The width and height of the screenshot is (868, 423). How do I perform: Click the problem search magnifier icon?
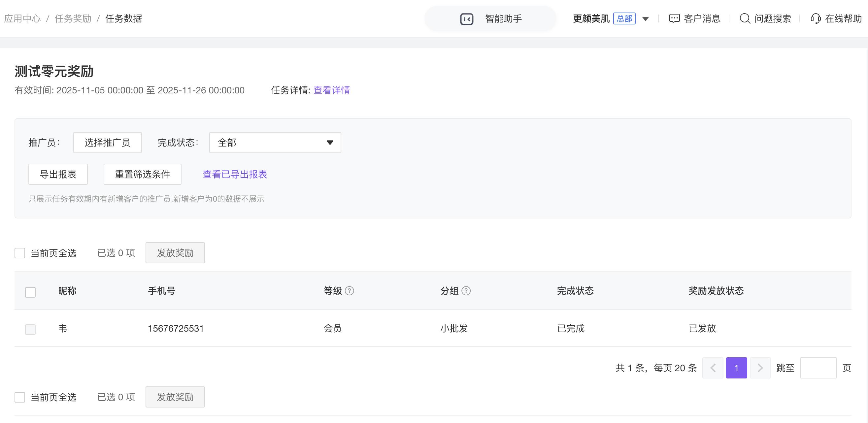(x=745, y=18)
